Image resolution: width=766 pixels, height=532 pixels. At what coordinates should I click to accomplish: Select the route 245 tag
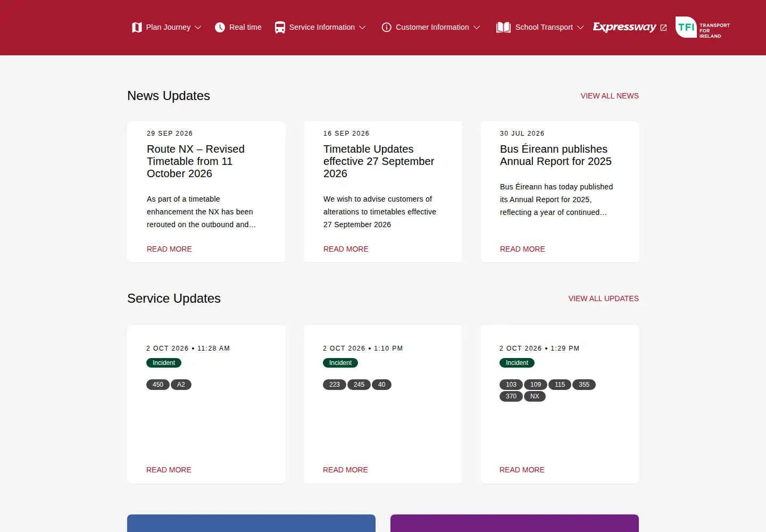[359, 385]
